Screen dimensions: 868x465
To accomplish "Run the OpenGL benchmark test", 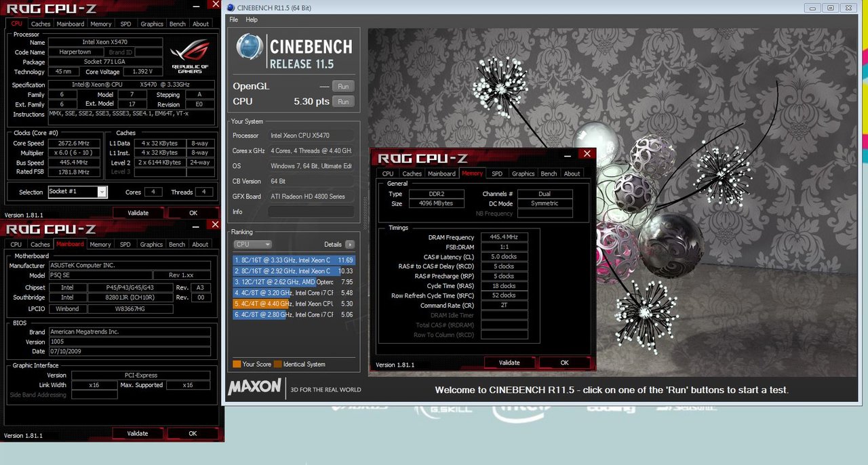I will coord(343,86).
